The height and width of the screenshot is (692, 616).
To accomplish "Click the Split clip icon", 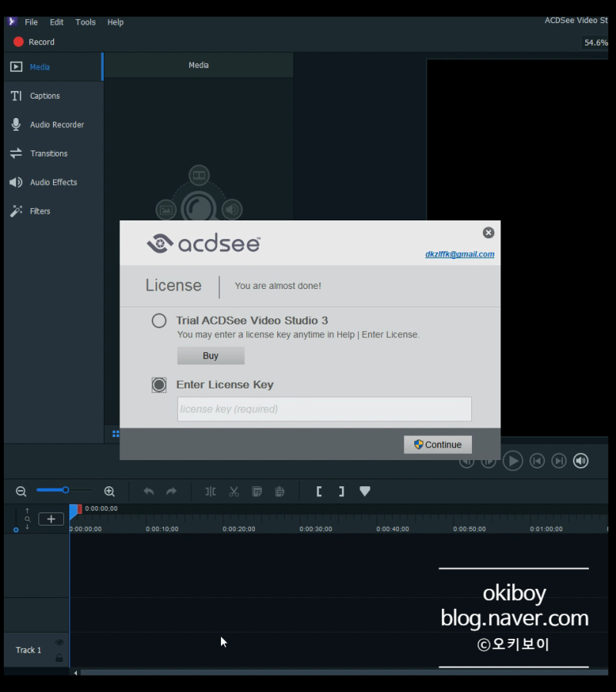I will click(211, 491).
